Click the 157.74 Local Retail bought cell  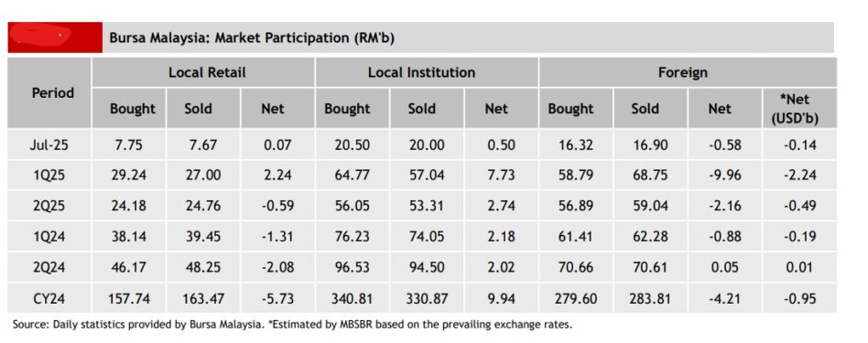(x=129, y=299)
